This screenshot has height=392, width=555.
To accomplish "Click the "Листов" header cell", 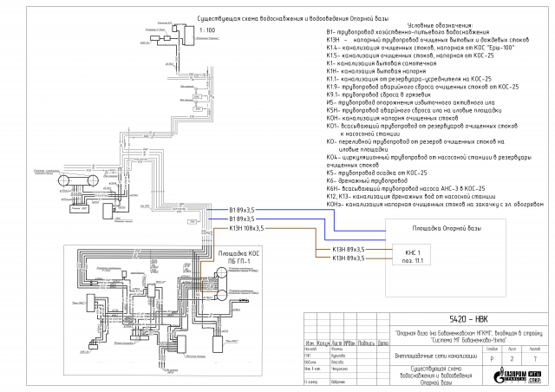I will (535, 350).
